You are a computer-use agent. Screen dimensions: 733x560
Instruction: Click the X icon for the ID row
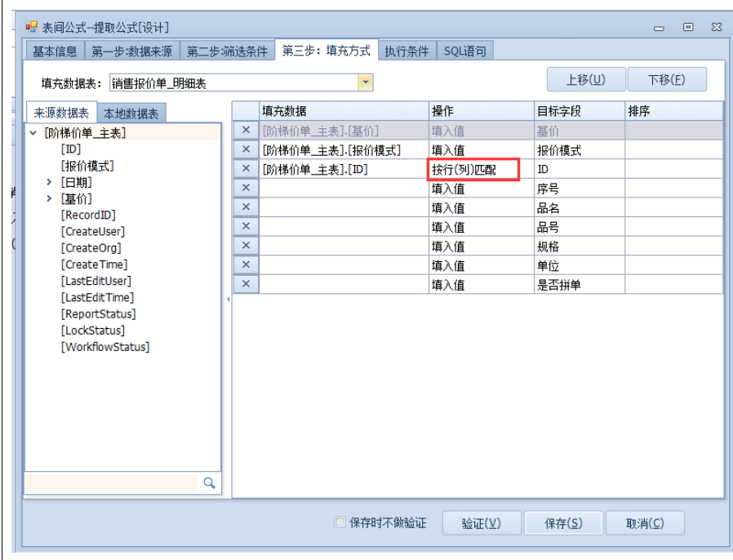[246, 169]
